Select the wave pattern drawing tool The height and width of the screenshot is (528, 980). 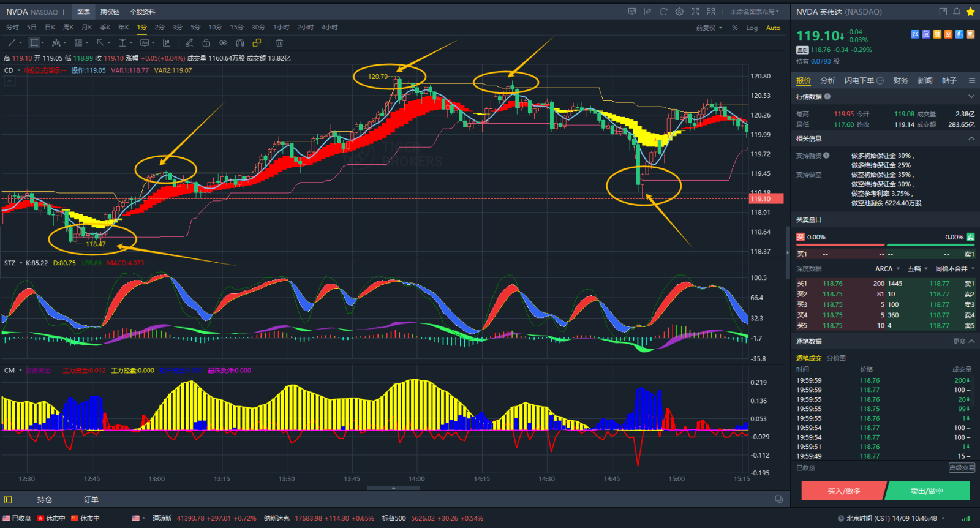(56, 43)
